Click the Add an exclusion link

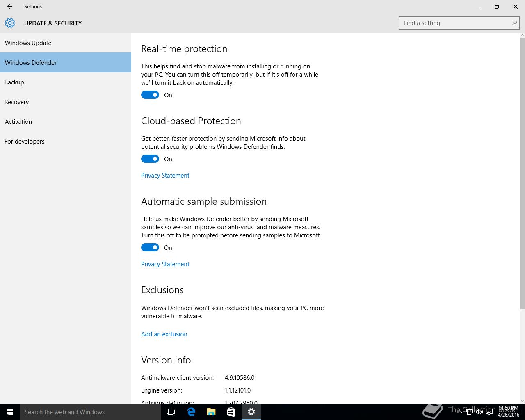coord(164,334)
